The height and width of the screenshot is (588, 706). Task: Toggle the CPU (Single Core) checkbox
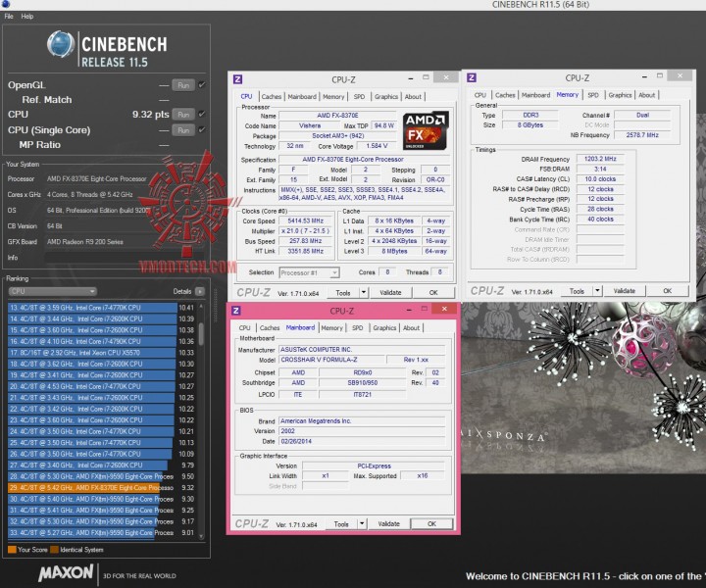[x=202, y=129]
